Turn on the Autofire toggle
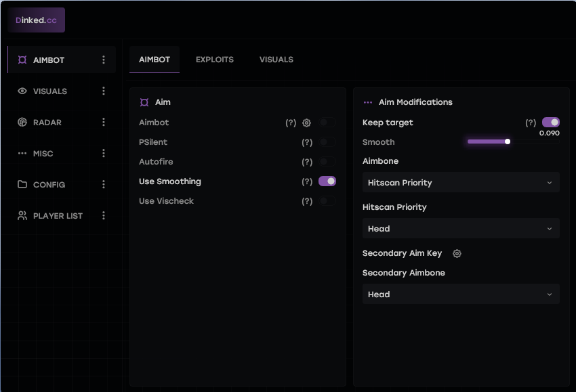The image size is (576, 392). click(x=327, y=162)
